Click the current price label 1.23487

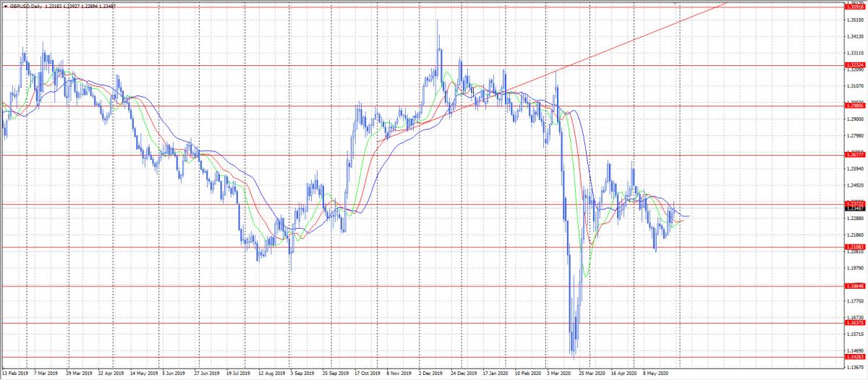856,208
